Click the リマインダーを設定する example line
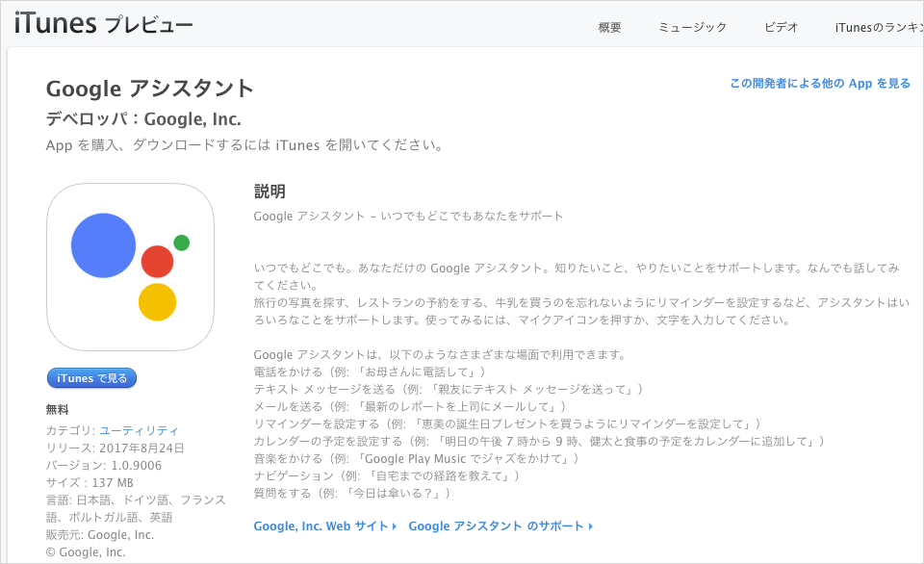Screen dimensions: 924x564 click(x=507, y=423)
